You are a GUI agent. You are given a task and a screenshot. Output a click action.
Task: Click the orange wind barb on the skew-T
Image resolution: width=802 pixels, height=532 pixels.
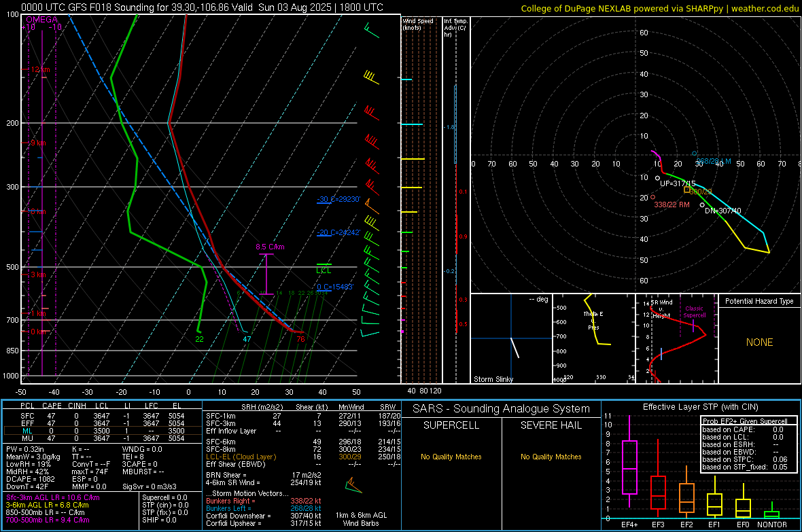[x=372, y=206]
